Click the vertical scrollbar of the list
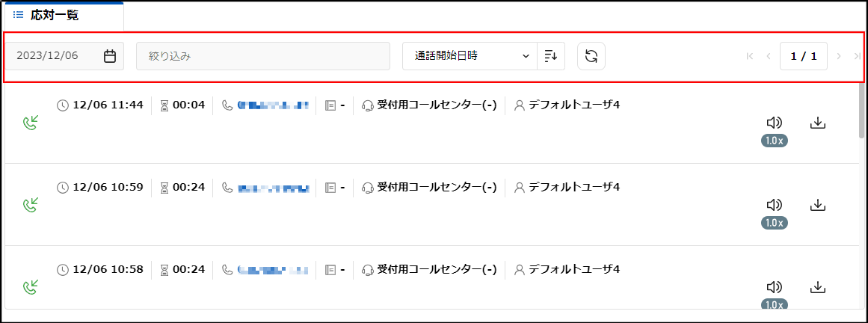The height and width of the screenshot is (323, 868). tap(861, 111)
